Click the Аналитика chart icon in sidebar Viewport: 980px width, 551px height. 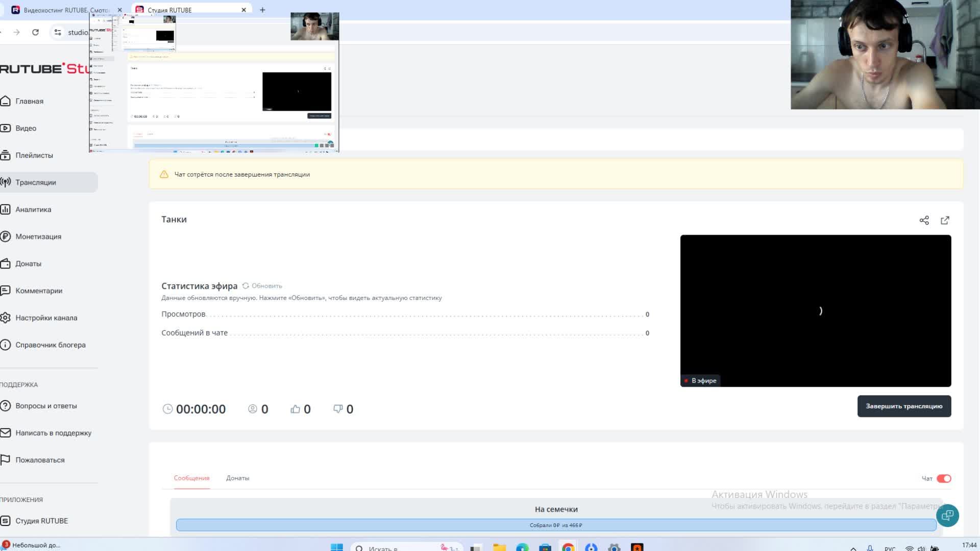[6, 210]
